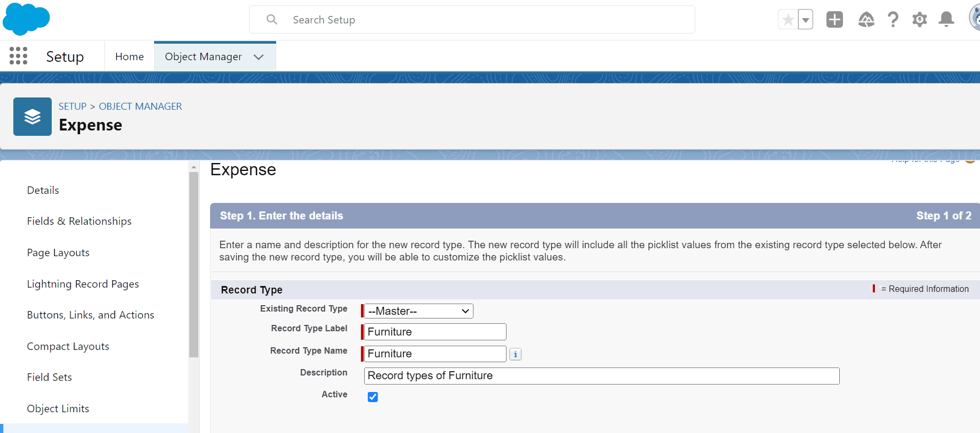The width and height of the screenshot is (980, 433).
Task: Open the notifications bell
Action: pyautogui.click(x=946, y=20)
